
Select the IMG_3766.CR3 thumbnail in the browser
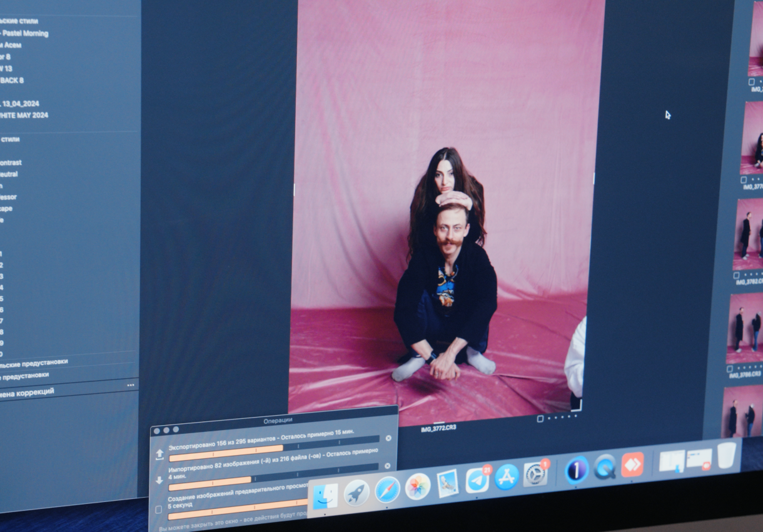745,328
